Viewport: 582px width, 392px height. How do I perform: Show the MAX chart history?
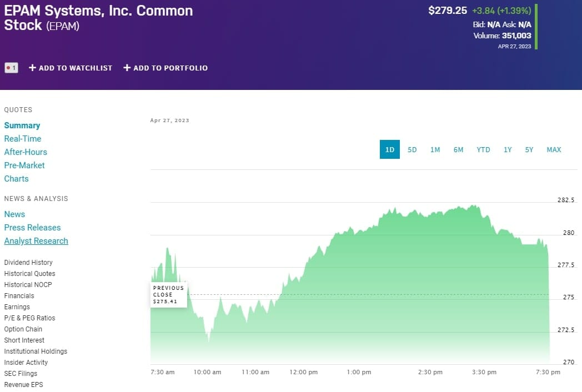pos(554,149)
